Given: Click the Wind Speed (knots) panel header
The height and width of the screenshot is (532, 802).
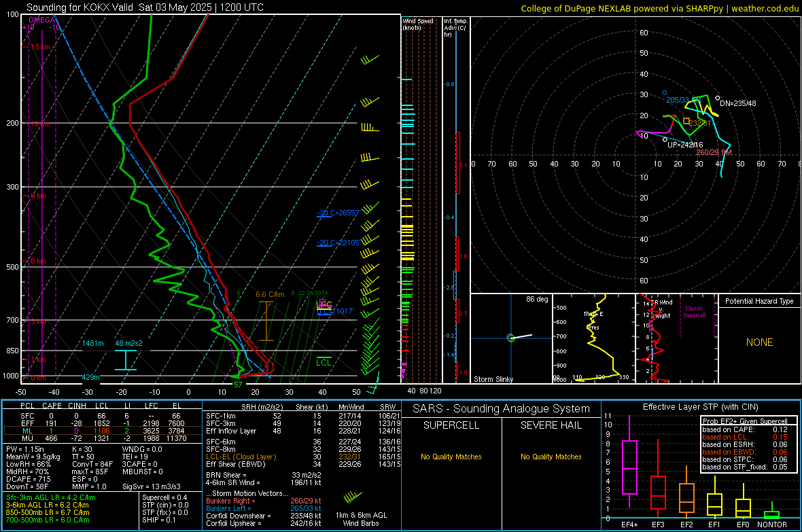Looking at the screenshot, I should (418, 24).
